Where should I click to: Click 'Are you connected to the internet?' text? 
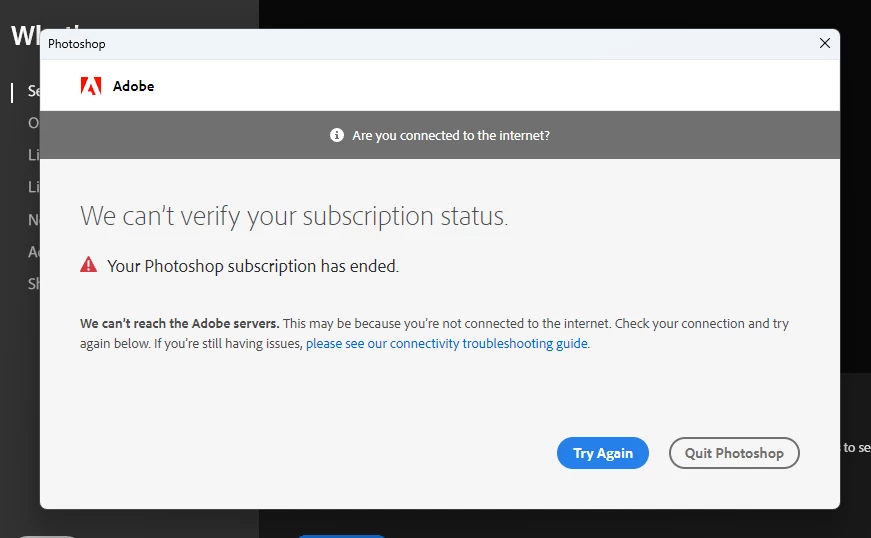click(x=451, y=135)
